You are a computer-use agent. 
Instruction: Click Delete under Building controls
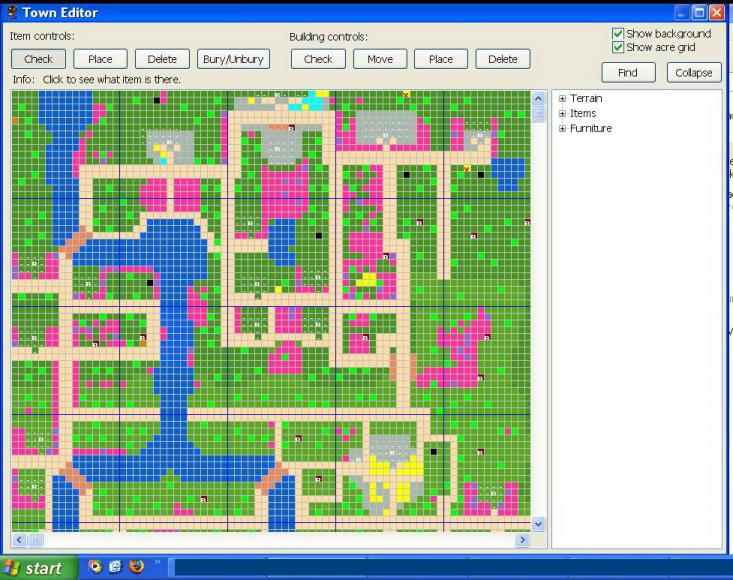(503, 59)
